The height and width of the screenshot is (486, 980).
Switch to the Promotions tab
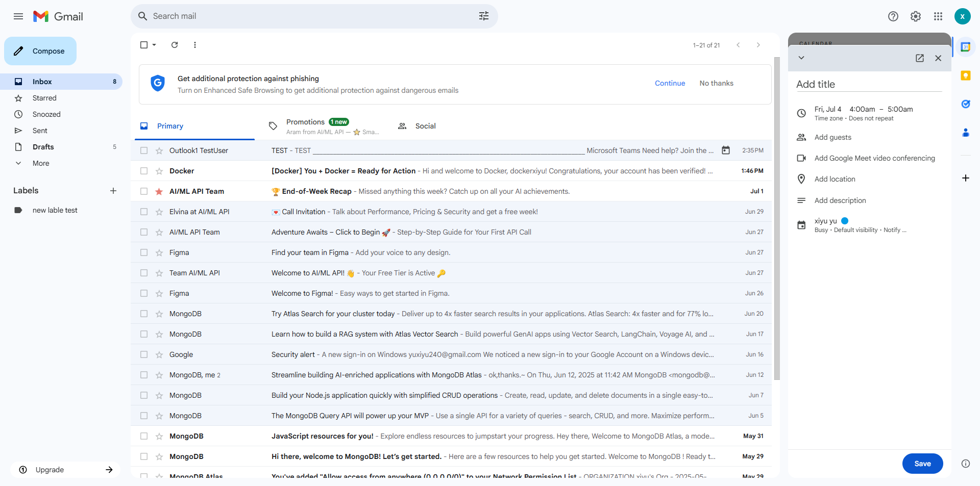324,126
